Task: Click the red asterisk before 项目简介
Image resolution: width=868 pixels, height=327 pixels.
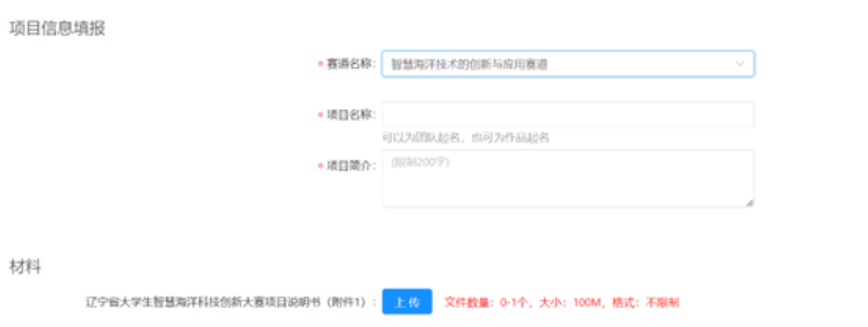Action: [x=321, y=166]
